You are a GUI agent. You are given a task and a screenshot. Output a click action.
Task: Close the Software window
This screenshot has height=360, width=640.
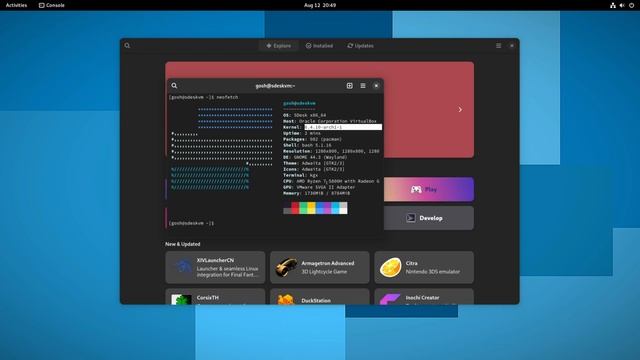512,46
